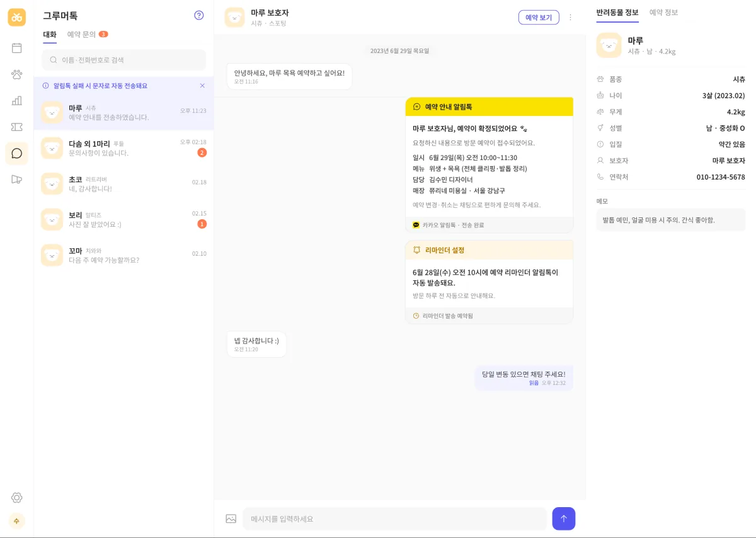
Task: Click the phone icon beside 연락처
Action: pos(600,177)
